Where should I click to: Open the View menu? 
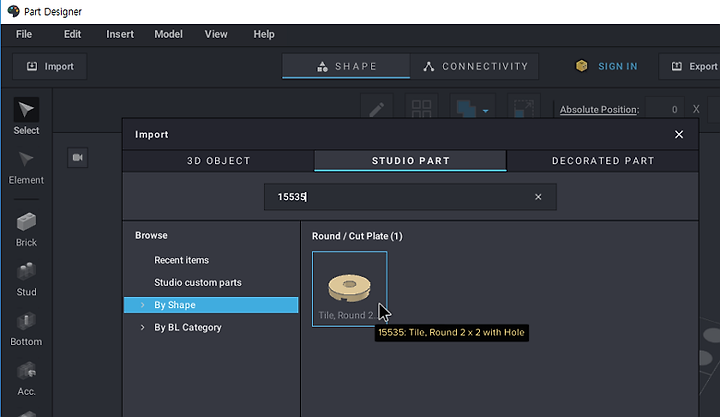tap(216, 34)
